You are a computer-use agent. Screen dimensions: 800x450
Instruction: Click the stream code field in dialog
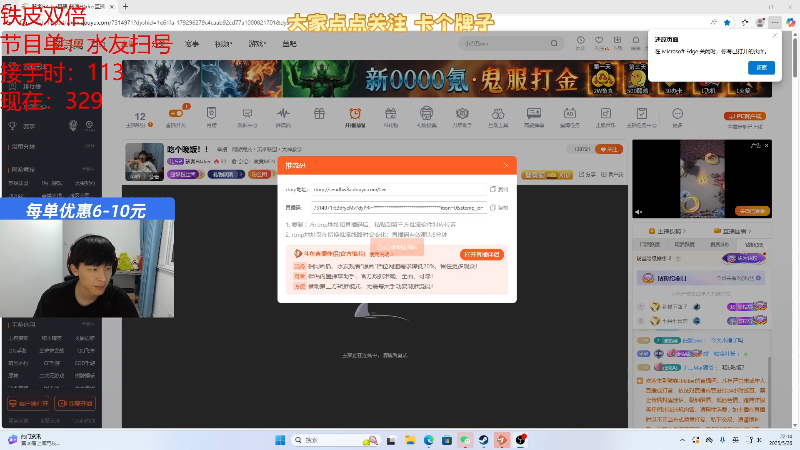pos(399,208)
